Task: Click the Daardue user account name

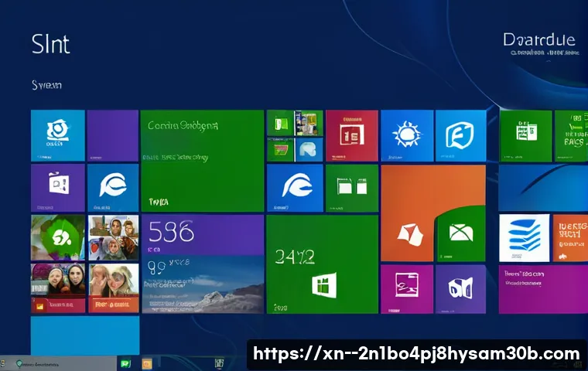Action: pos(539,39)
